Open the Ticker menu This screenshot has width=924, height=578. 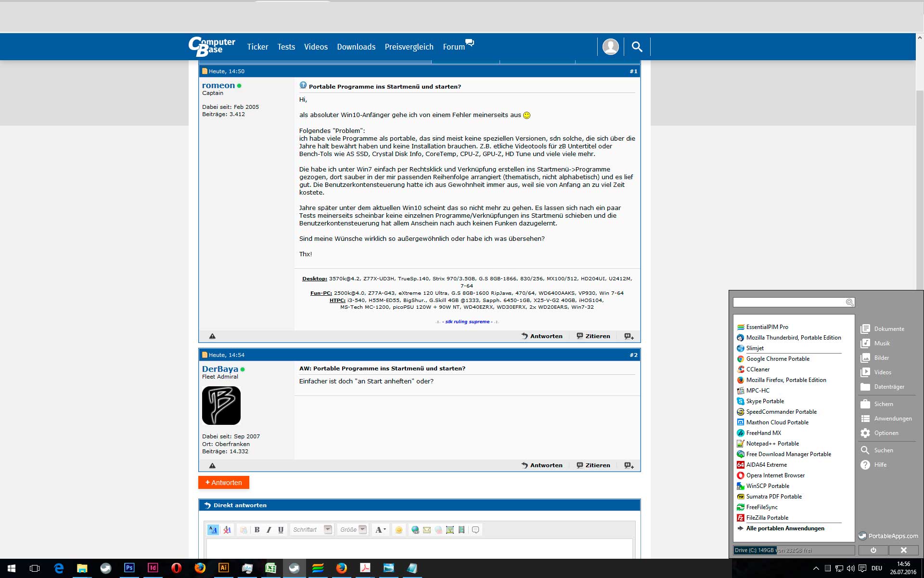pyautogui.click(x=257, y=47)
